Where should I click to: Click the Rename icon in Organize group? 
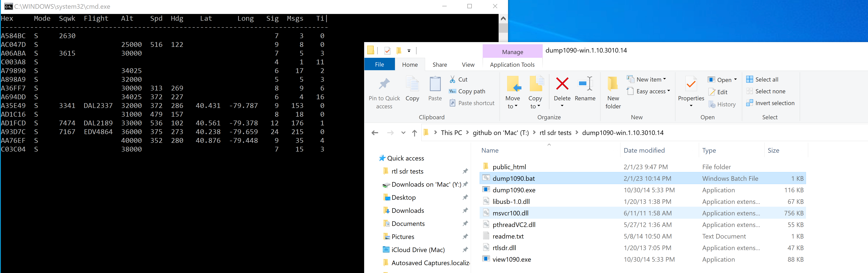click(585, 84)
